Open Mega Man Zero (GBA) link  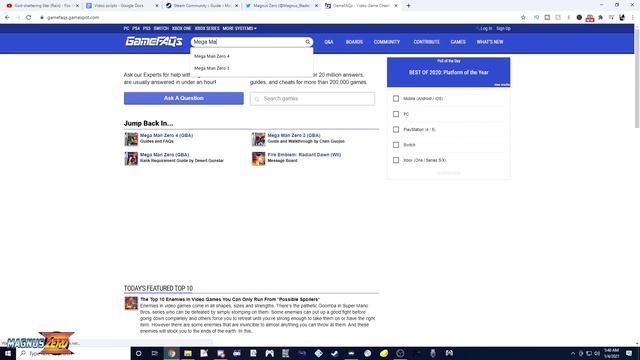(164, 155)
